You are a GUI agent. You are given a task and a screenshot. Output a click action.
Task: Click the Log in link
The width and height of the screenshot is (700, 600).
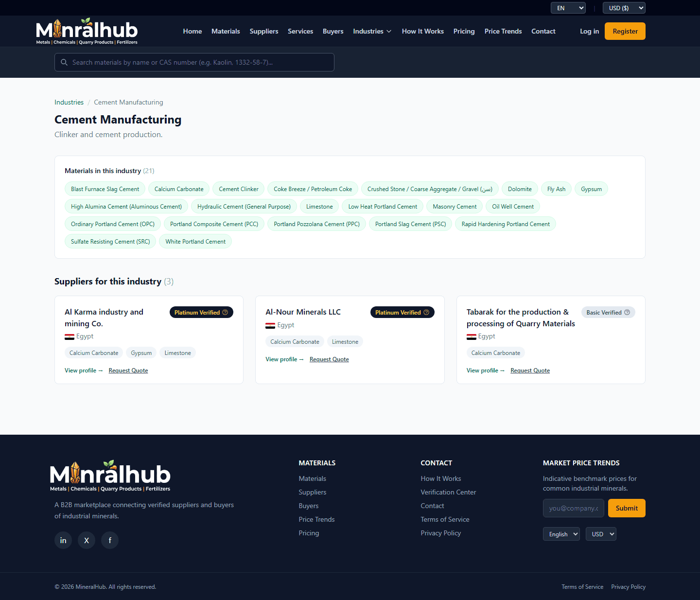click(x=589, y=31)
